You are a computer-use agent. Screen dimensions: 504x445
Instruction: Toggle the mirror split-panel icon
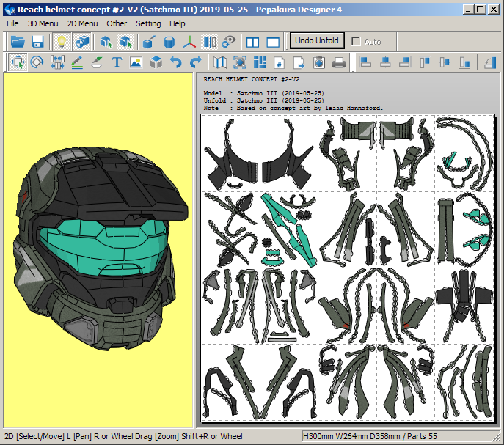[x=210, y=42]
